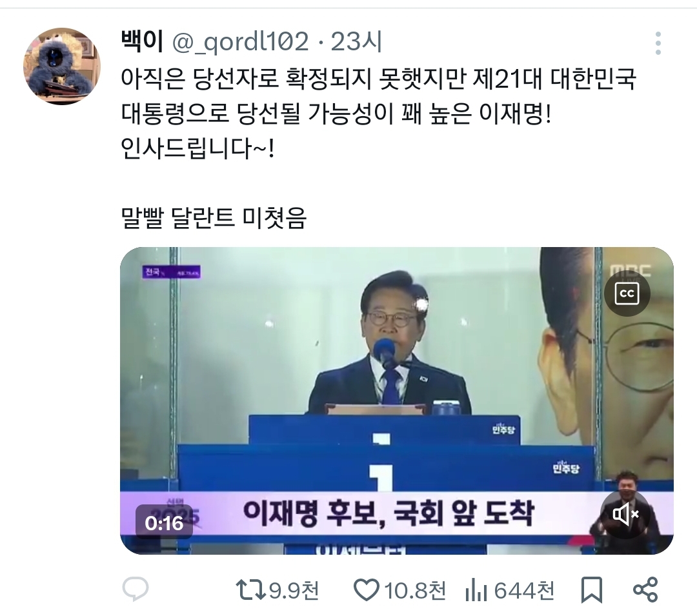Viewport: 697px width, 616px height.
Task: Select the line 말빨 달란트 미쳤음
Action: point(214,218)
